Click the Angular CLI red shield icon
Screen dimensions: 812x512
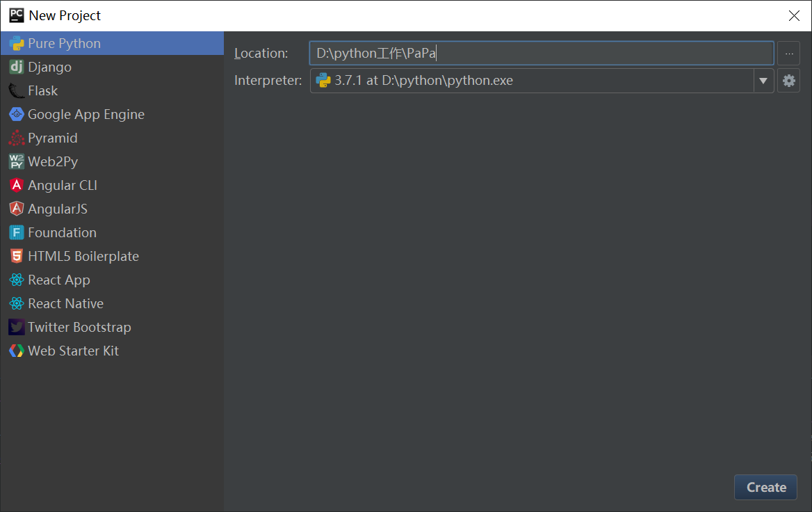(17, 185)
